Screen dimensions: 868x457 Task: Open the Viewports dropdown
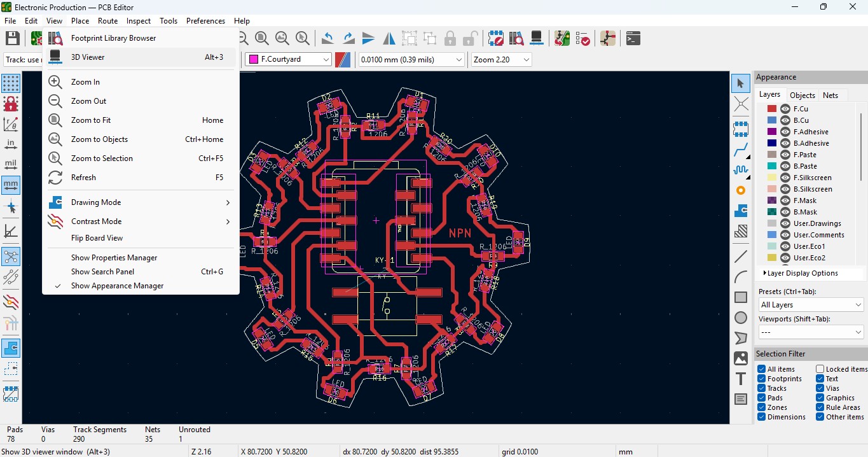tap(811, 332)
